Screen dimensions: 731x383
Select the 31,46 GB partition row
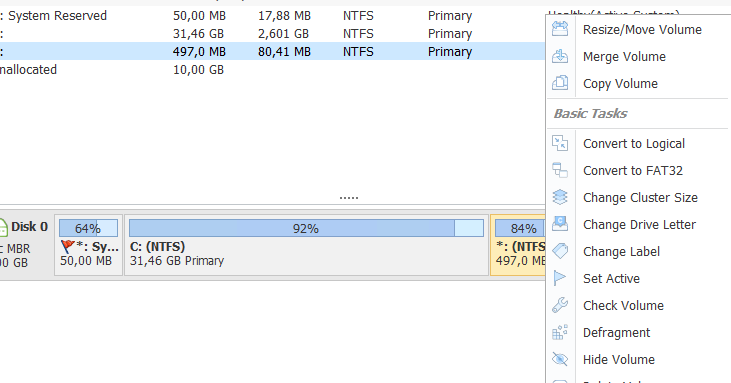272,34
